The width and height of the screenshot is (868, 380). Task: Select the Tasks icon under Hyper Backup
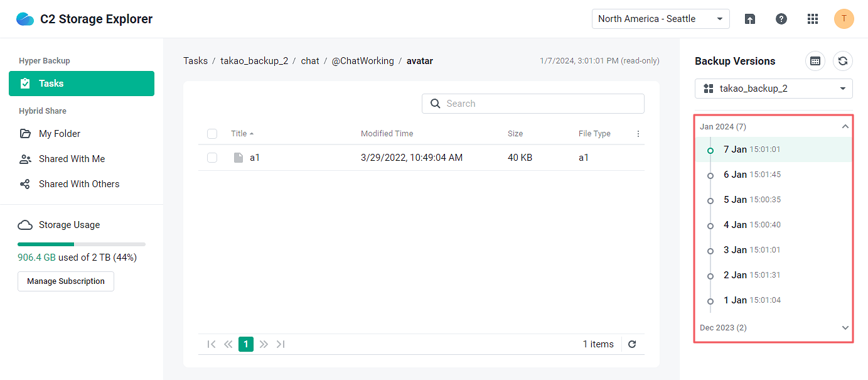[26, 83]
